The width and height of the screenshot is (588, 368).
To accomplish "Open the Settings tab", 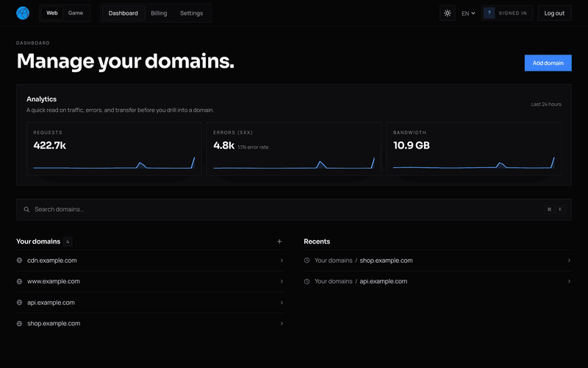I will pos(191,13).
